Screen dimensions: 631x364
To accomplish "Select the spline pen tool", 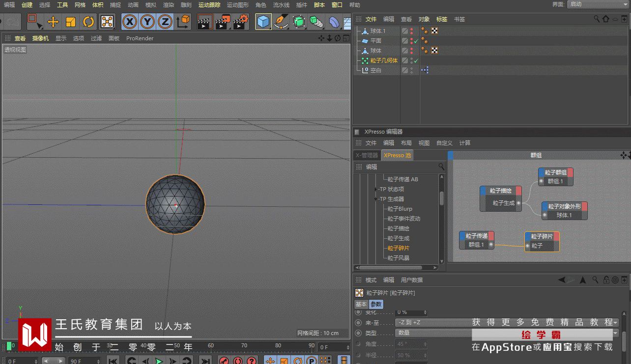I will click(x=281, y=22).
